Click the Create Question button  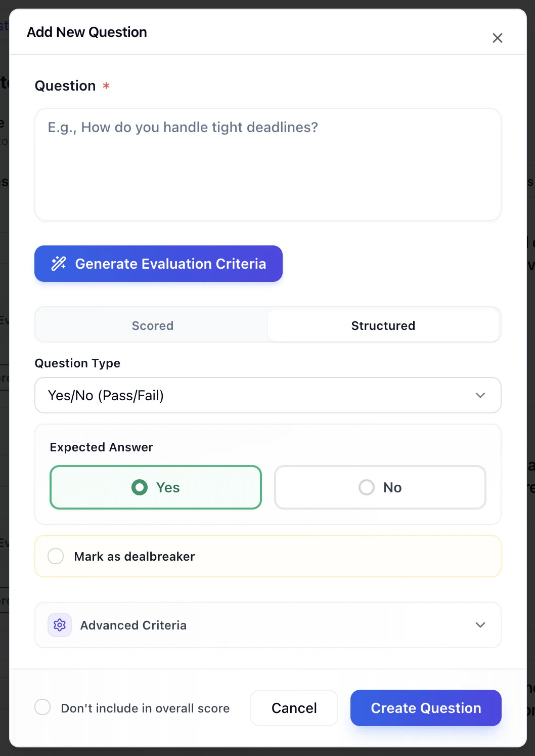(x=426, y=708)
